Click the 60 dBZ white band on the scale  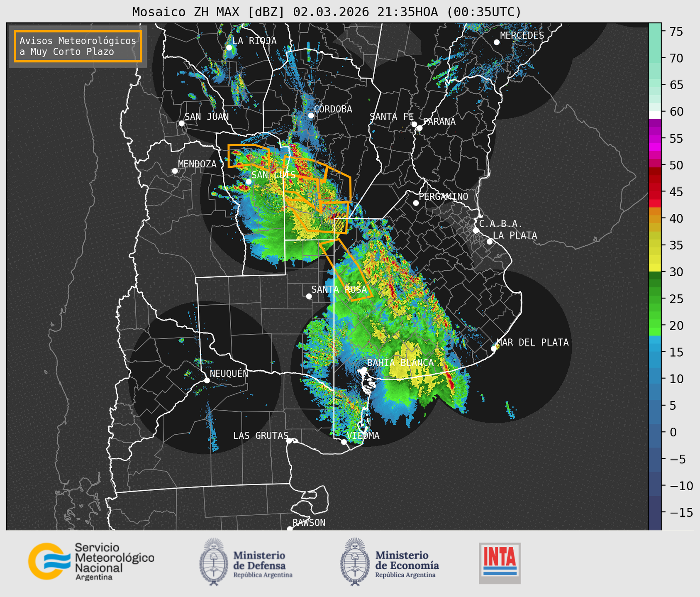click(x=654, y=115)
